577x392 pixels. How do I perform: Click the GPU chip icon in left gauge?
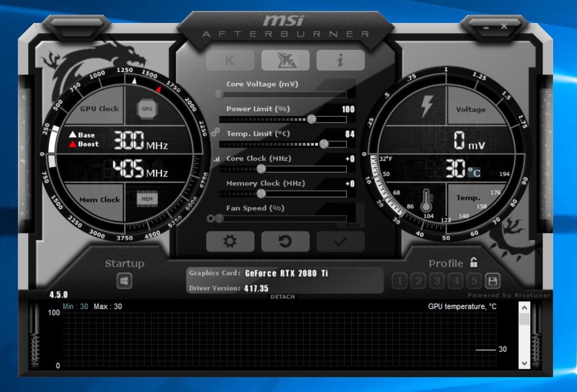point(147,109)
